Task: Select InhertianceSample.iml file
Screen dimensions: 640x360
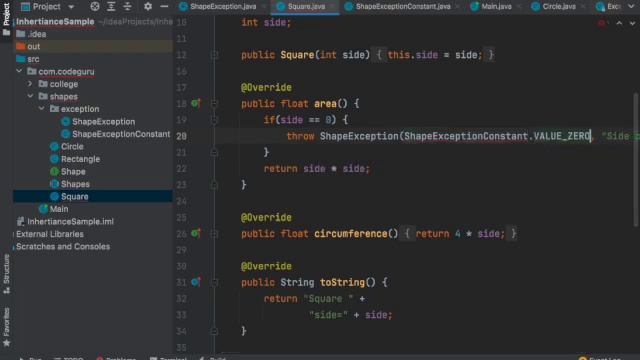Action: [71, 222]
